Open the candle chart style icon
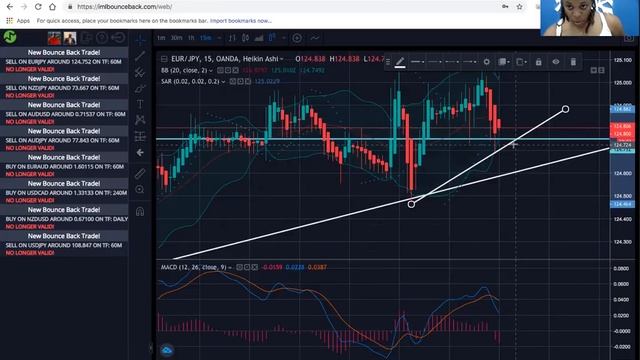Viewport: 640px width, 360px height. click(245, 38)
